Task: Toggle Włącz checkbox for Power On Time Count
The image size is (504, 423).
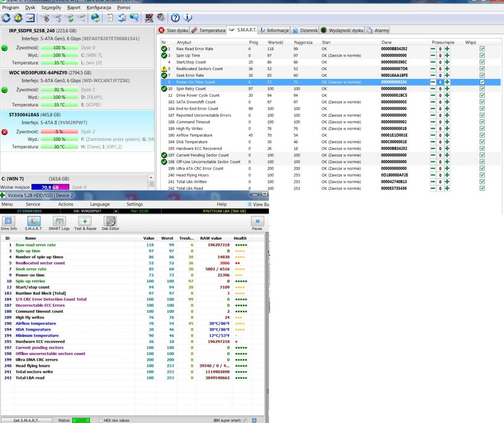Action: [x=482, y=82]
